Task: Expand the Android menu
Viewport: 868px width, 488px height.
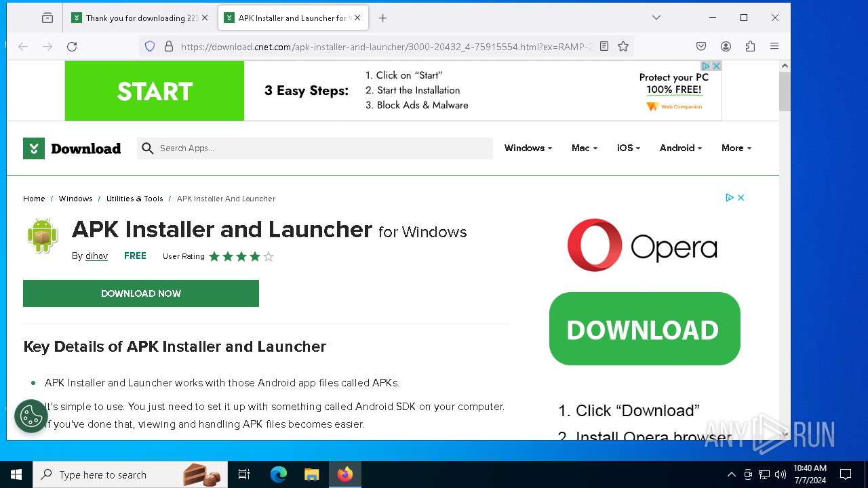Action: (x=681, y=148)
